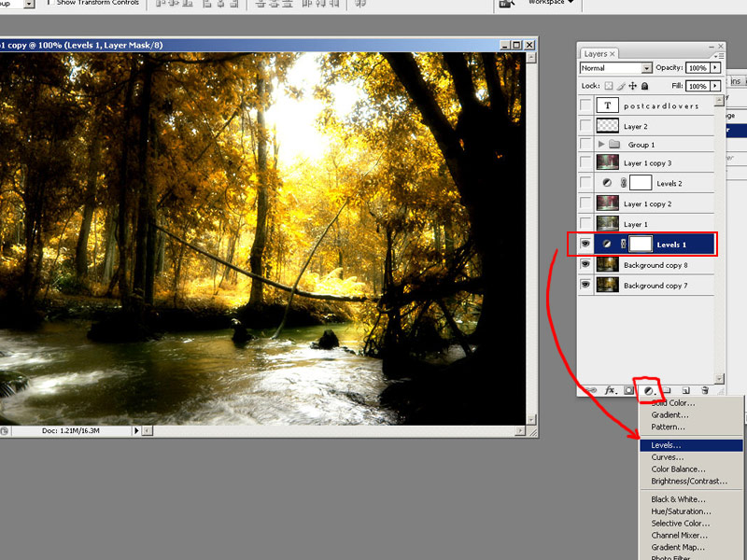This screenshot has height=560, width=747.
Task: Open the layer style fx menu
Action: (x=611, y=390)
